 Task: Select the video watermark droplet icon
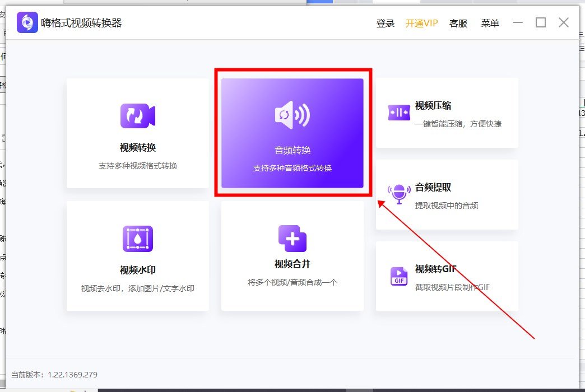point(137,237)
